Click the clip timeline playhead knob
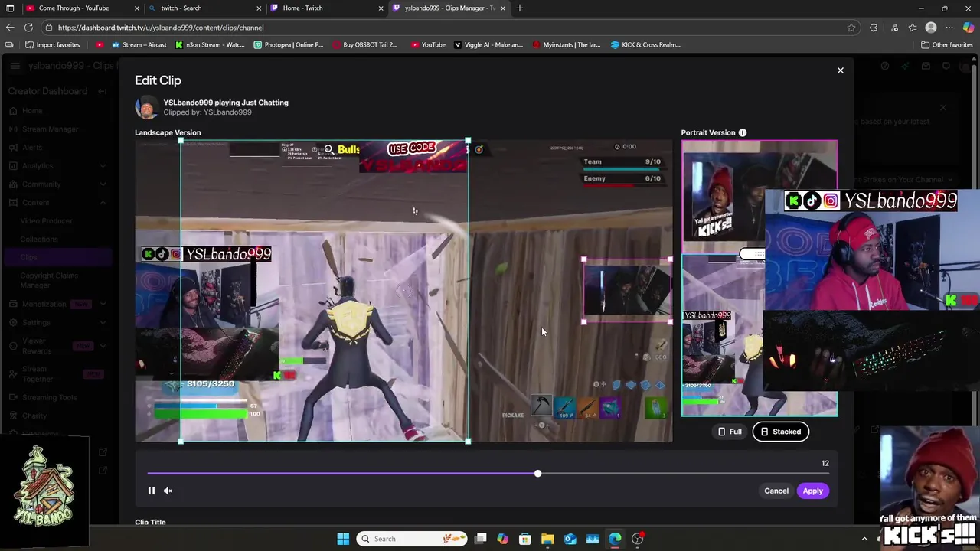 [537, 474]
